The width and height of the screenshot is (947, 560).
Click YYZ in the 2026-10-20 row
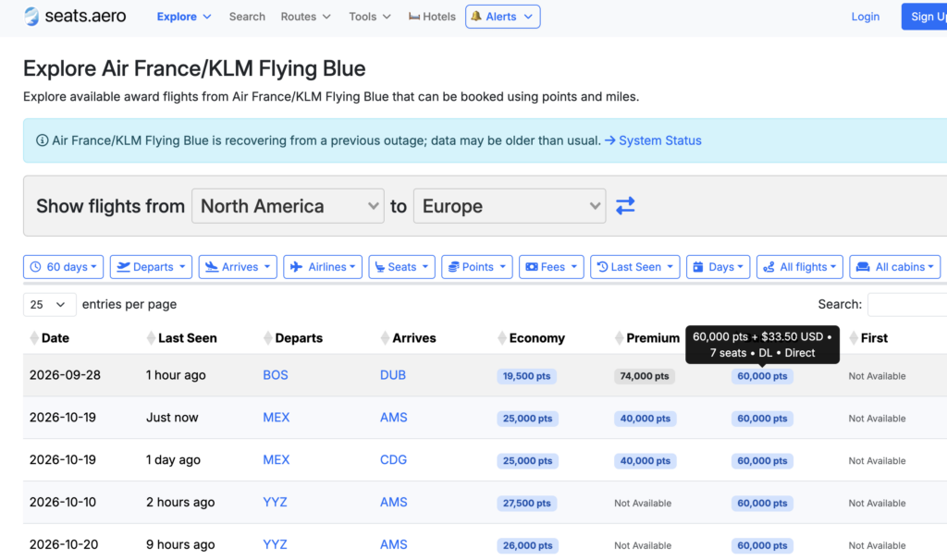tap(275, 544)
